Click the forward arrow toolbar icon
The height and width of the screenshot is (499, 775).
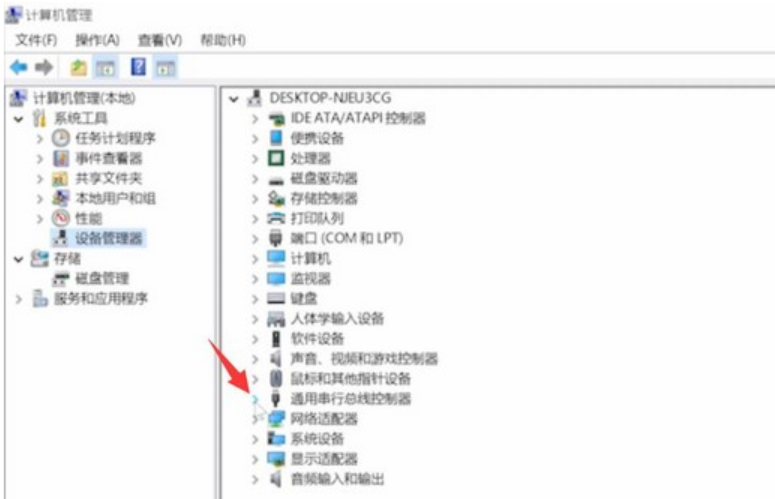[43, 66]
